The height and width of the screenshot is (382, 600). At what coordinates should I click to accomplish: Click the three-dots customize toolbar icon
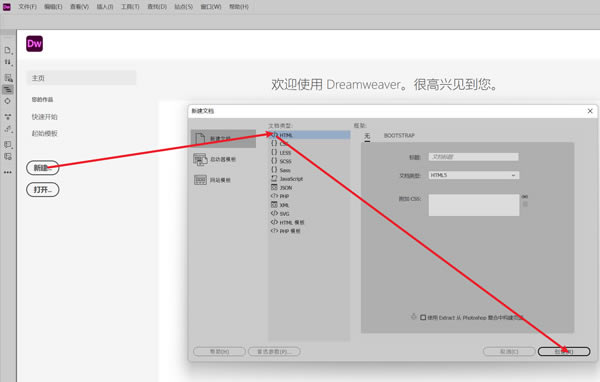click(x=8, y=172)
